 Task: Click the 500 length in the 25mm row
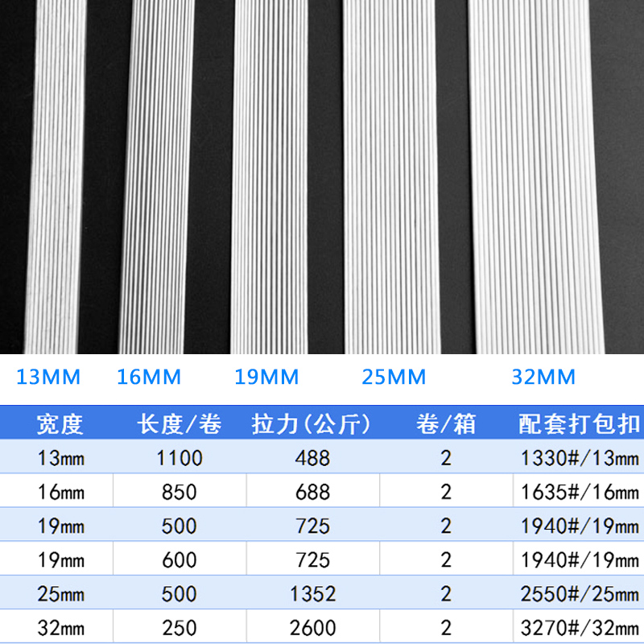pyautogui.click(x=180, y=593)
